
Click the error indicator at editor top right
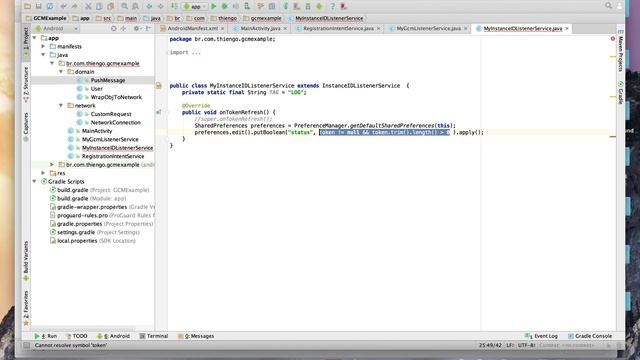(x=613, y=39)
